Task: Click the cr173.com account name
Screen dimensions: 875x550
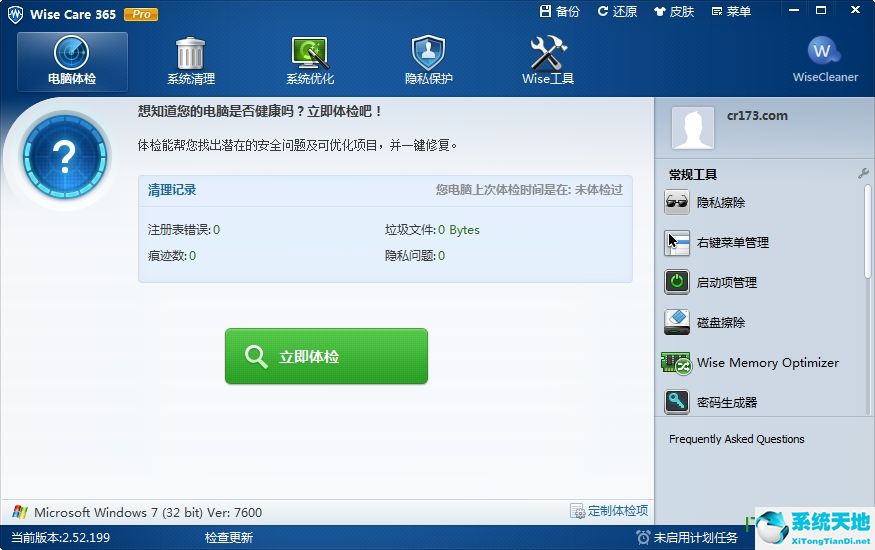Action: 757,115
